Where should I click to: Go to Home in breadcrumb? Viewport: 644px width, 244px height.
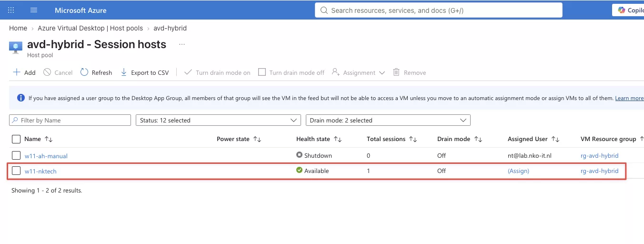tap(18, 28)
